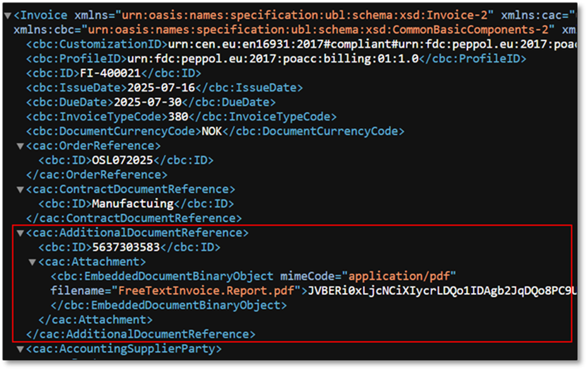The height and width of the screenshot is (370, 588).
Task: Click the currency code NOK
Action: pyautogui.click(x=212, y=131)
